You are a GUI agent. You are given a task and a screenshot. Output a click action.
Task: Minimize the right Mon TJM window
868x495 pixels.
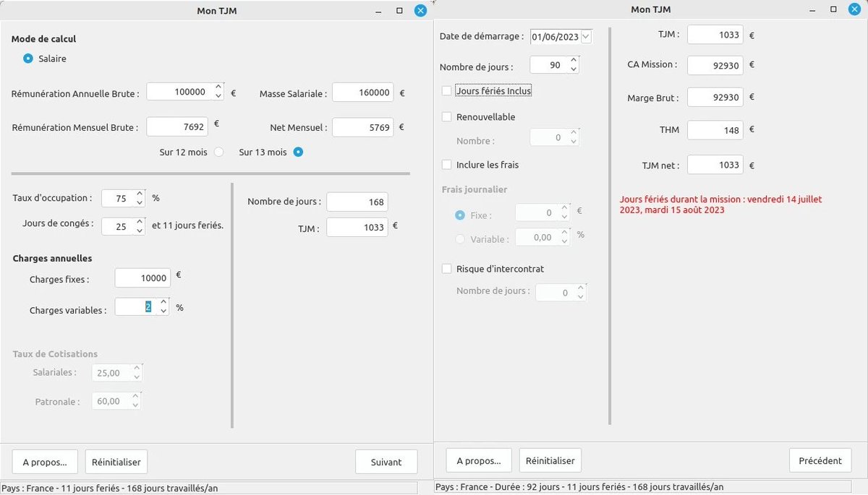[813, 11]
